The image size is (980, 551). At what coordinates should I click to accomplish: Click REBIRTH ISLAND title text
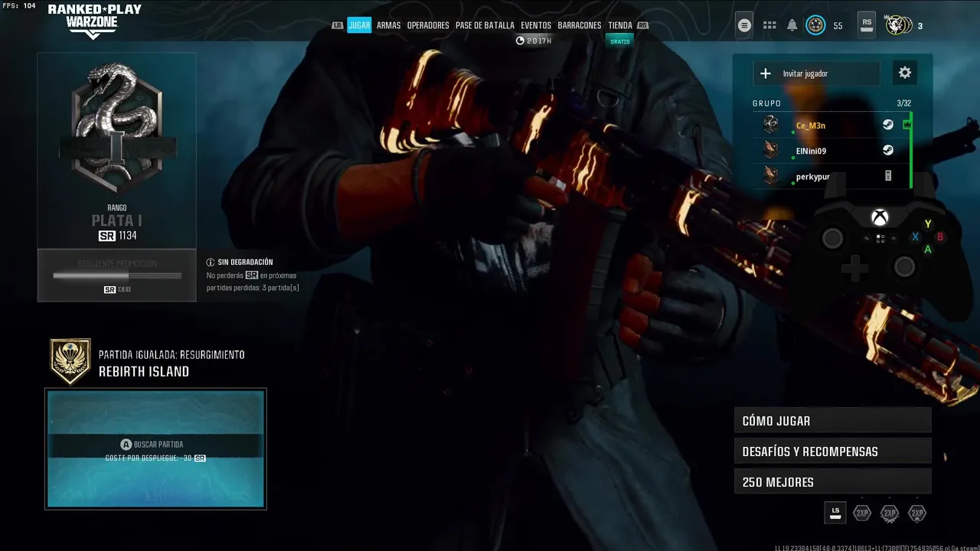(x=144, y=372)
